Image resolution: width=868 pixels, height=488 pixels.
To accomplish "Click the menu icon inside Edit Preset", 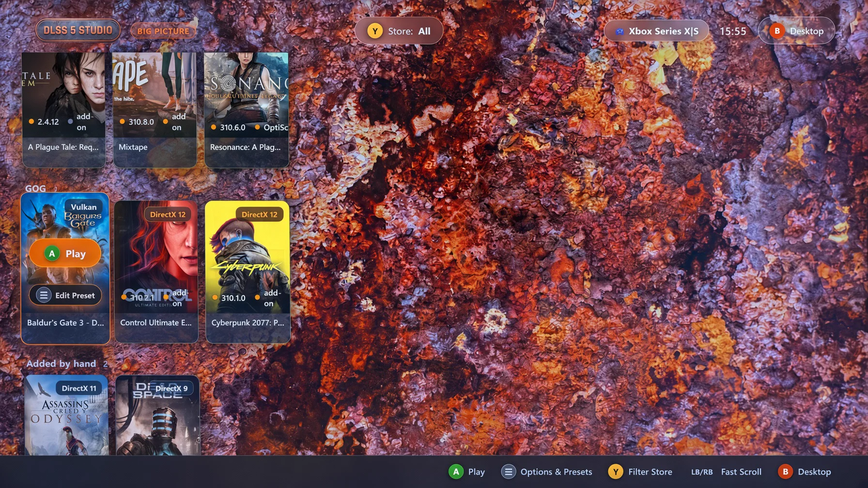I will pos(44,295).
